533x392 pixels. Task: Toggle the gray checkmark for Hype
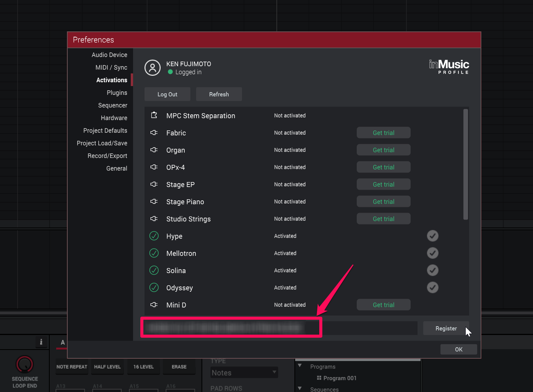pos(433,236)
